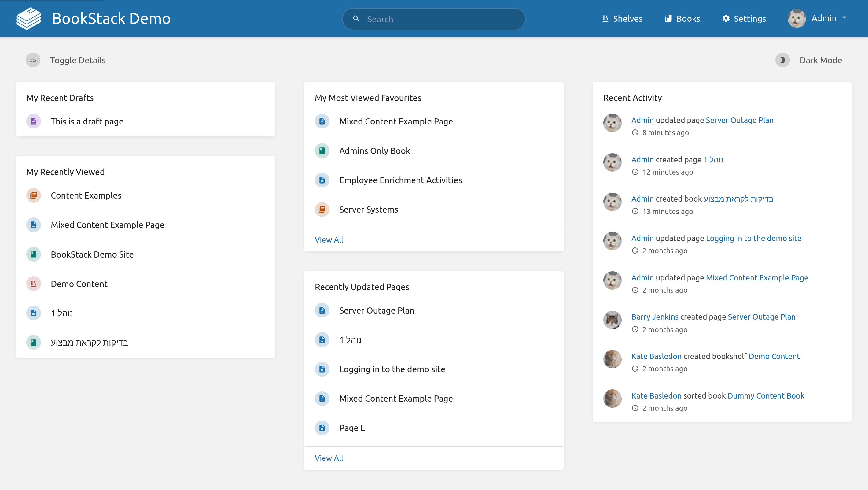Open the Admin profile avatar menu
The image size is (868, 490).
pyautogui.click(x=796, y=18)
